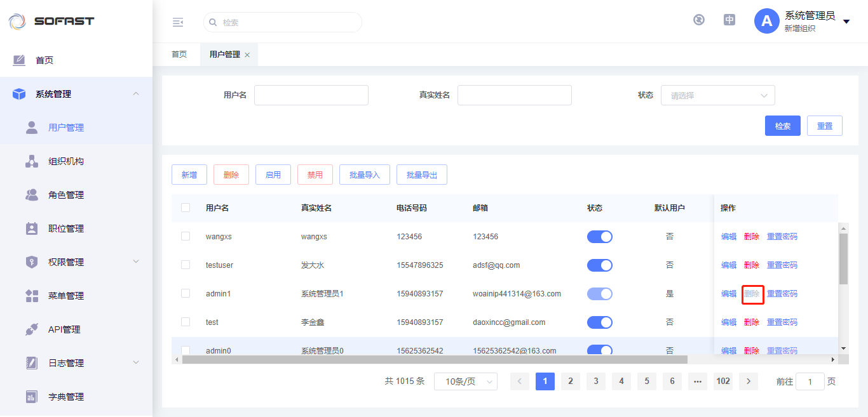Open the 状态 dropdown filter
Viewport: 868px width, 417px height.
pyautogui.click(x=717, y=95)
